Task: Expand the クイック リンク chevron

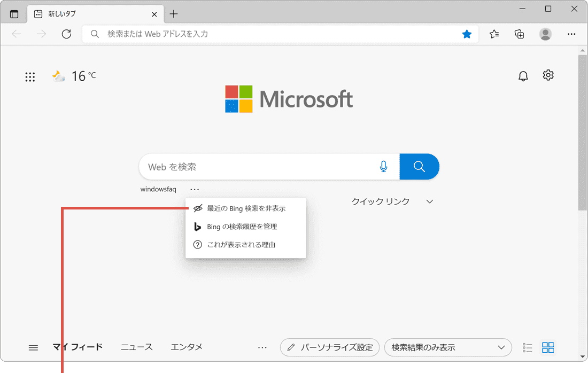Action: point(430,201)
